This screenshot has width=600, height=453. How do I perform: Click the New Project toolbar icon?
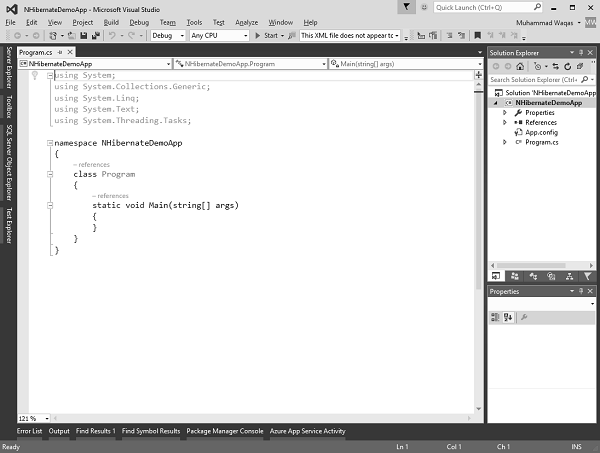click(53, 36)
